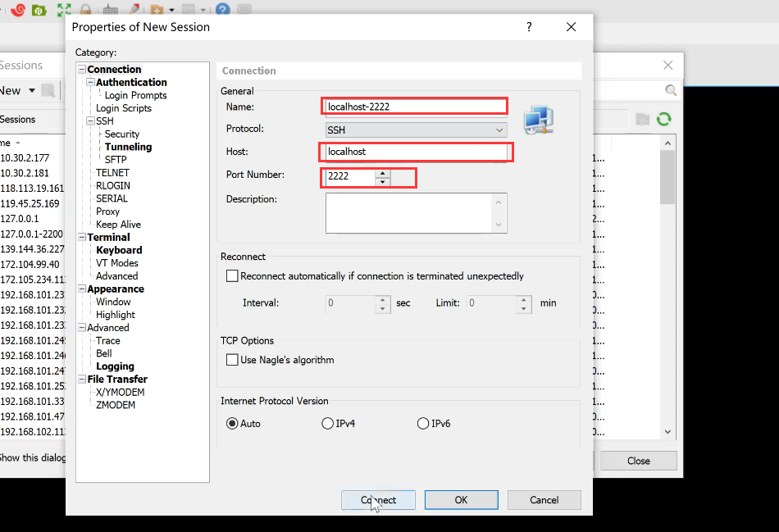Select ZMODEM category
This screenshot has height=532, width=779.
pyautogui.click(x=116, y=405)
